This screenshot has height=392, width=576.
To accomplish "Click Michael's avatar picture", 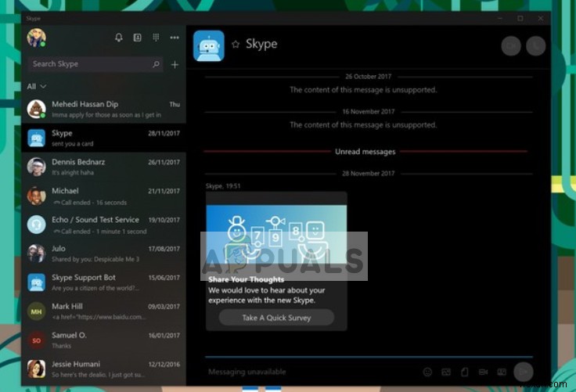I will pyautogui.click(x=36, y=196).
